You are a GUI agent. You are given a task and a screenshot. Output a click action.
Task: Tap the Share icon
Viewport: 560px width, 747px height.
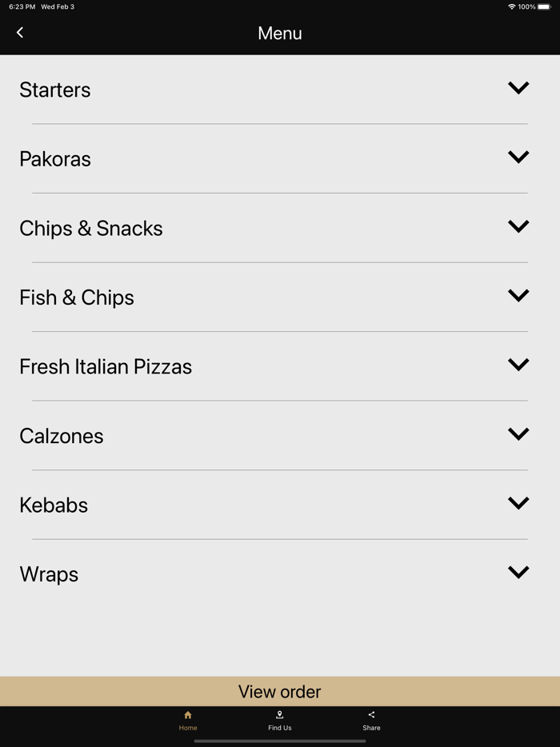point(371,715)
